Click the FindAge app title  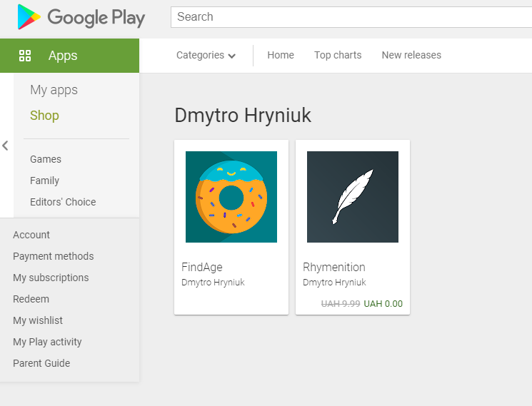[x=202, y=267]
